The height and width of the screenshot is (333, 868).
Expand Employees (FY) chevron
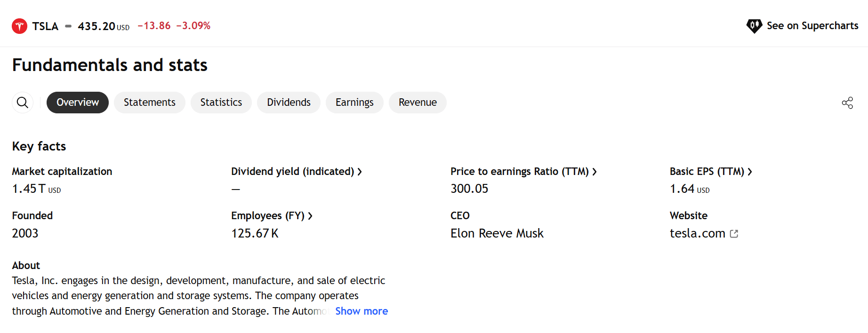point(310,216)
